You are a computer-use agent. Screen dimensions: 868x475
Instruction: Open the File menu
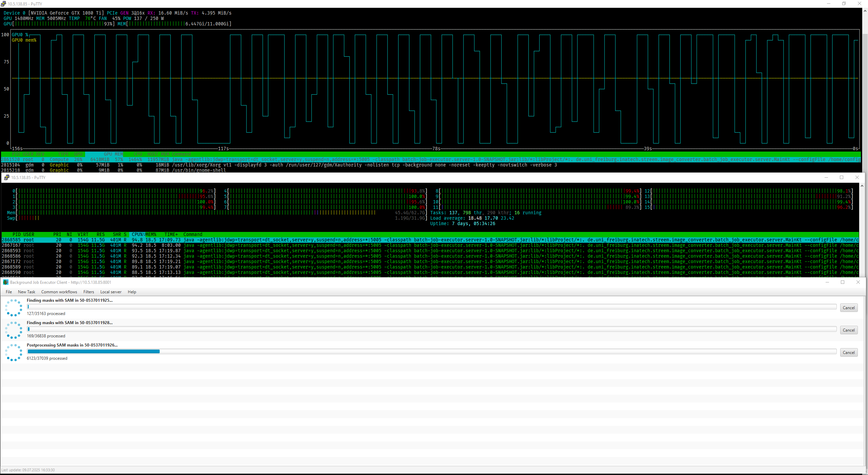(x=9, y=292)
